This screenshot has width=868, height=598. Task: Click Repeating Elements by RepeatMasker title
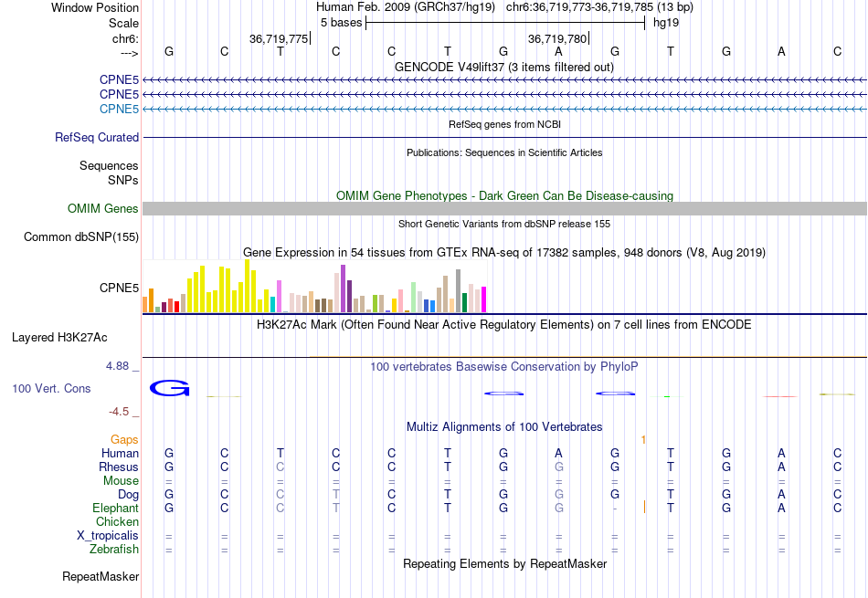coord(504,563)
